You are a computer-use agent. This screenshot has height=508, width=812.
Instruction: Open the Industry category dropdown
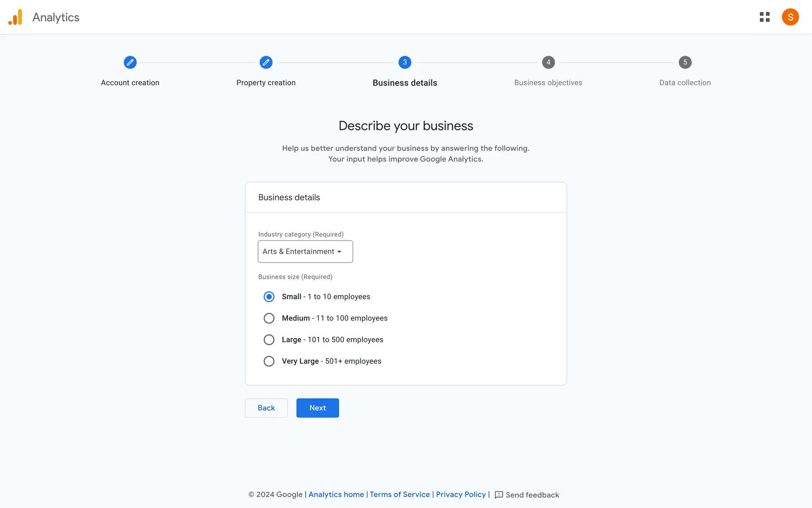pos(305,251)
